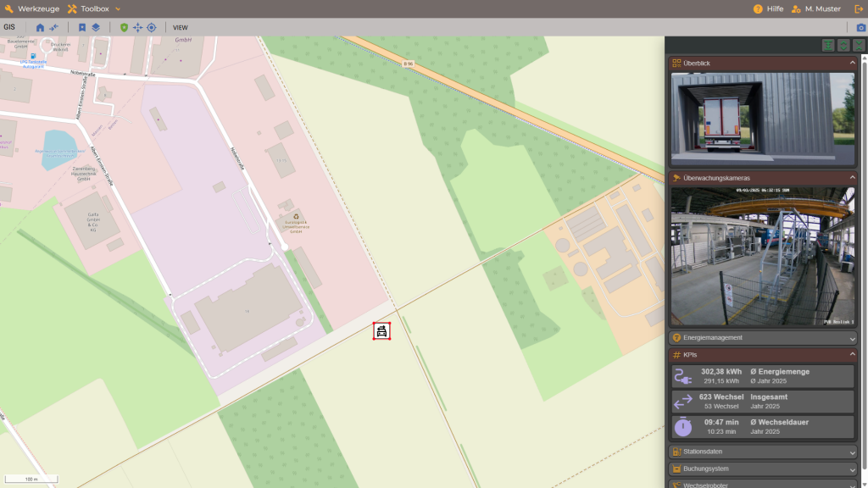Click the Home icon in the GIS toolbar

pyautogui.click(x=40, y=27)
